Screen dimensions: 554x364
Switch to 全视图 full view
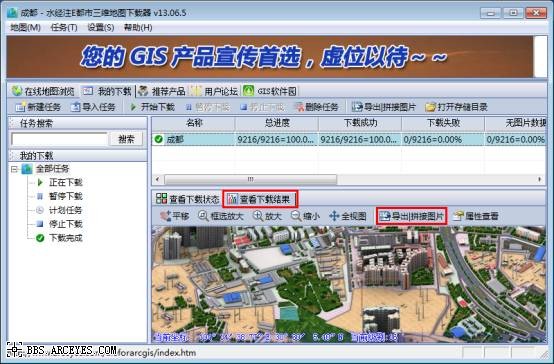click(348, 216)
